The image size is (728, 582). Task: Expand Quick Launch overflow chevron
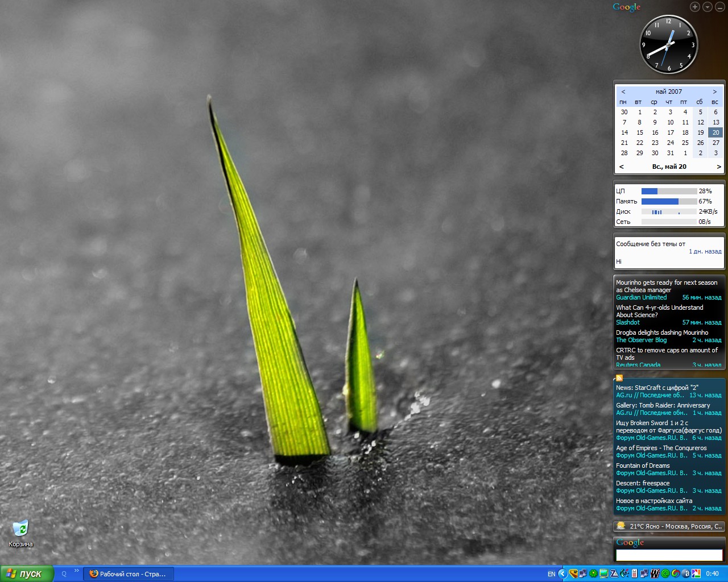pos(77,571)
